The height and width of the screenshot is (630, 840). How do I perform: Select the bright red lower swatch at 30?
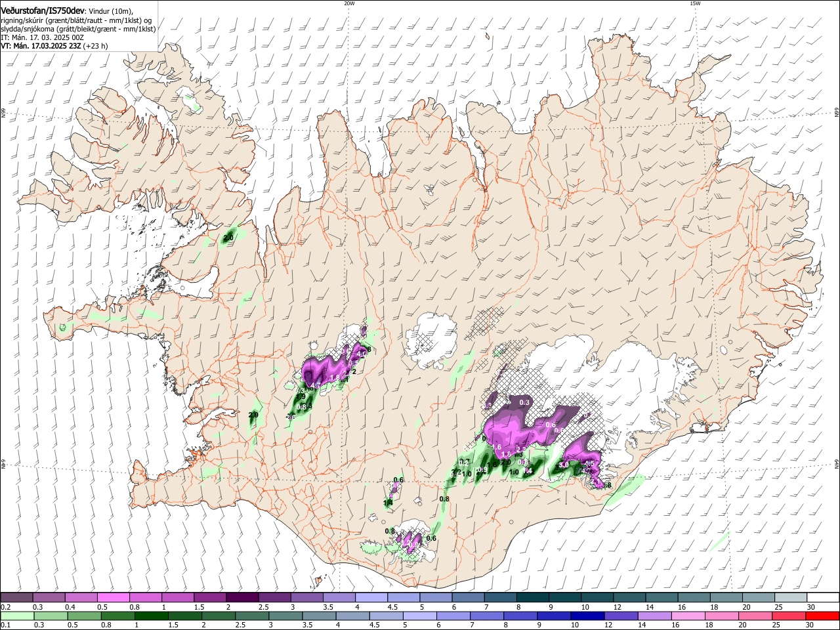tap(822, 616)
